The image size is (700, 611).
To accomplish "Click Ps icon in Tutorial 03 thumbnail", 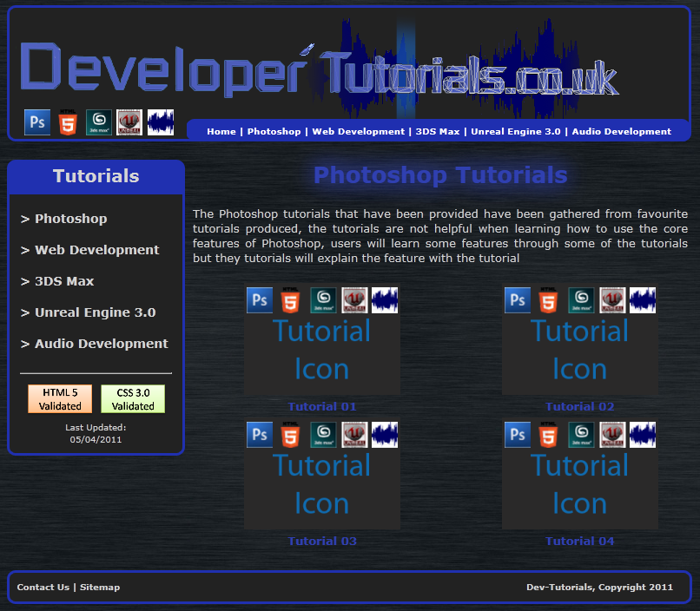I will (x=260, y=435).
